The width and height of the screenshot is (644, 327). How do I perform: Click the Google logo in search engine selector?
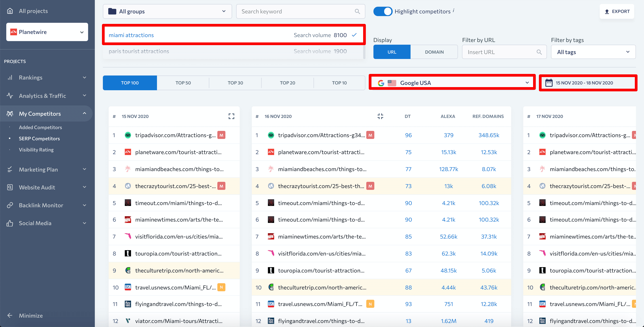coord(381,83)
